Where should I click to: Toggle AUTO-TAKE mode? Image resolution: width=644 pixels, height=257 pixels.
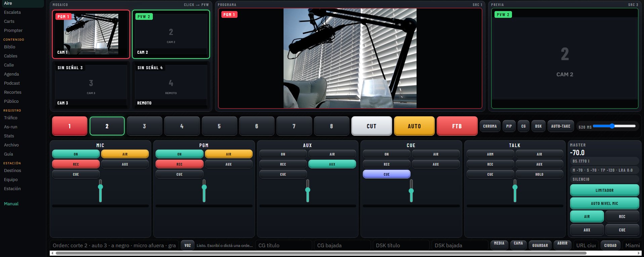[560, 126]
